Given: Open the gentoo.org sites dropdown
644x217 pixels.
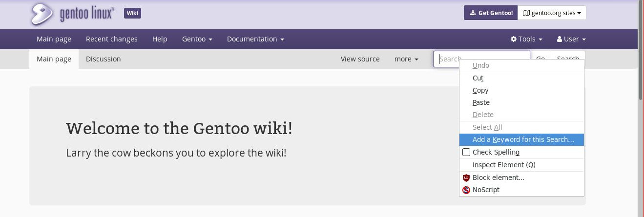Looking at the screenshot, I should click(x=552, y=13).
